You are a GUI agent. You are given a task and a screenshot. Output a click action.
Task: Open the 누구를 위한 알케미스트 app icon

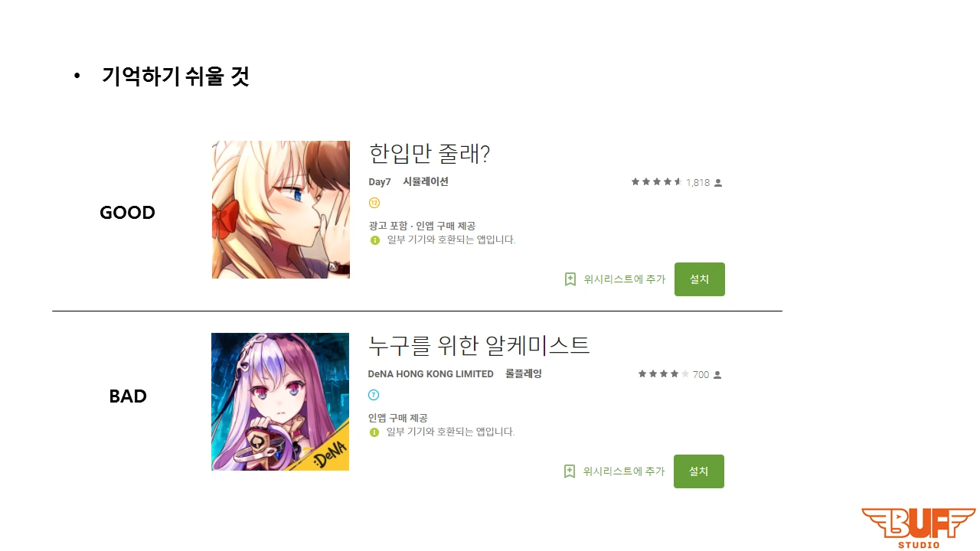(280, 402)
